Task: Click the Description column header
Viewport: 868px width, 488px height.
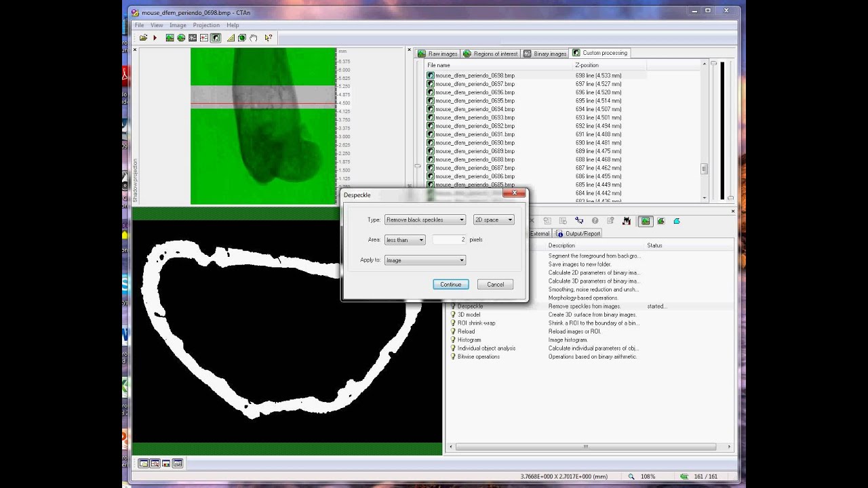Action: [595, 245]
